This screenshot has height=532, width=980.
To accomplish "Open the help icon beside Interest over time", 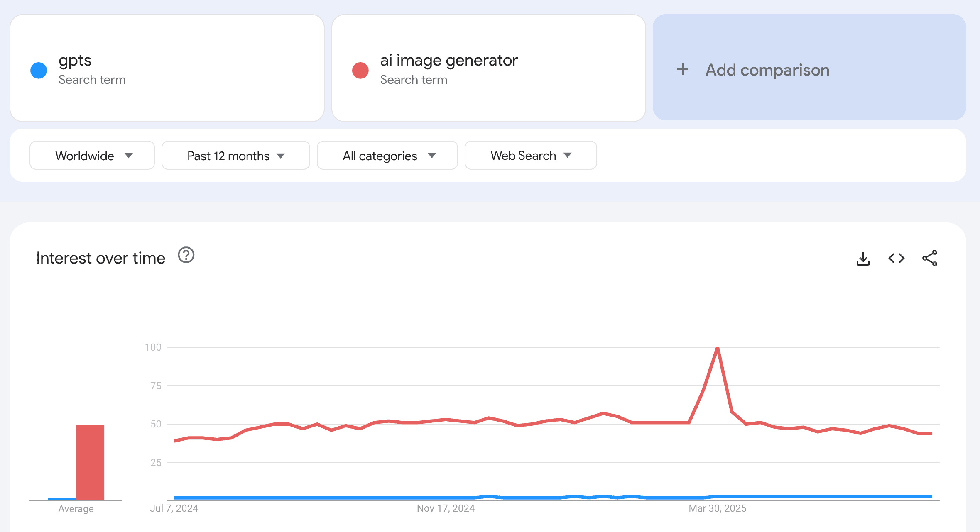I will (186, 255).
